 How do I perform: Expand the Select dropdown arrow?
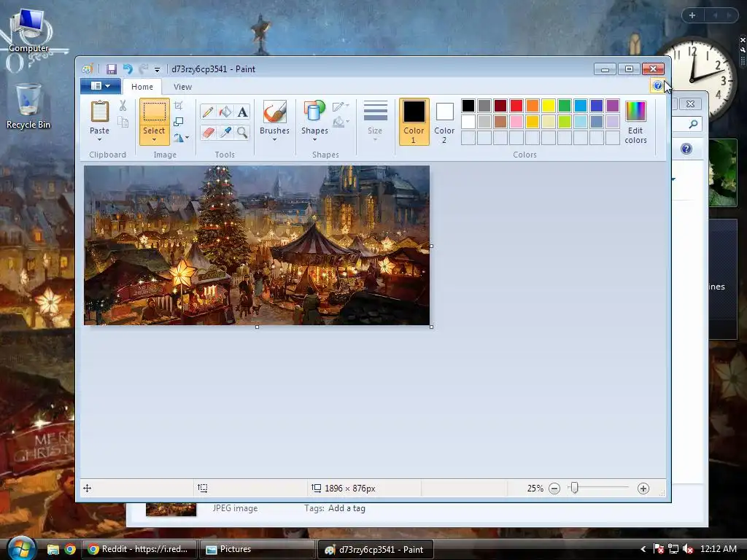155,139
